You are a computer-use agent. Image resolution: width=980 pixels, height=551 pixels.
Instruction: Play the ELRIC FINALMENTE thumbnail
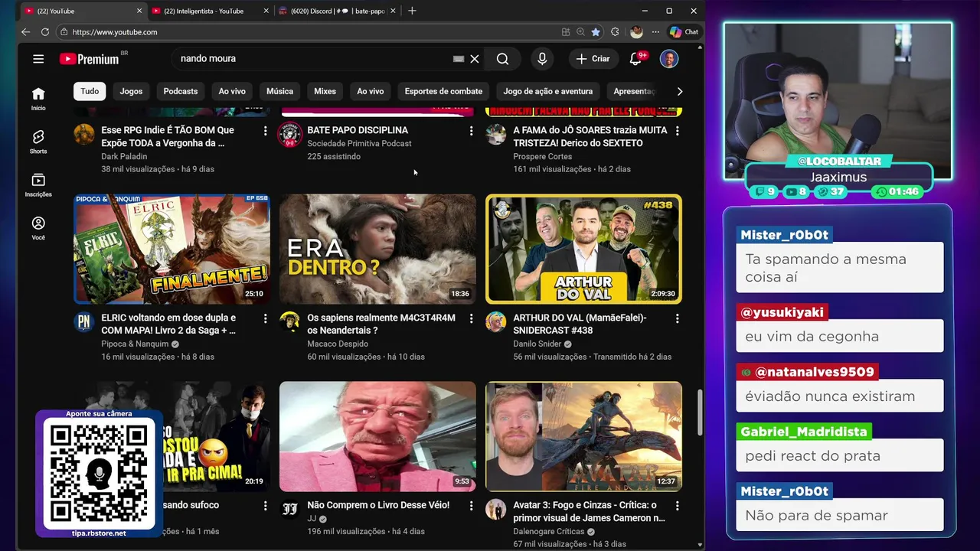coord(171,249)
